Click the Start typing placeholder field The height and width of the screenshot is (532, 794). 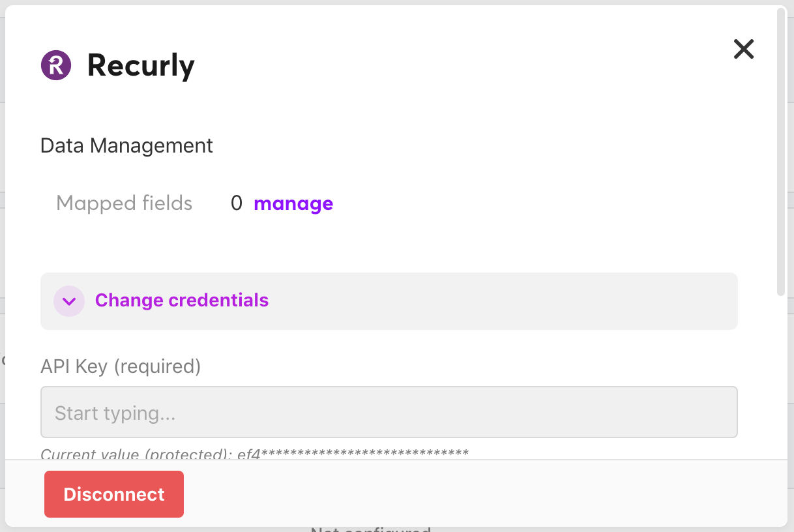389,412
